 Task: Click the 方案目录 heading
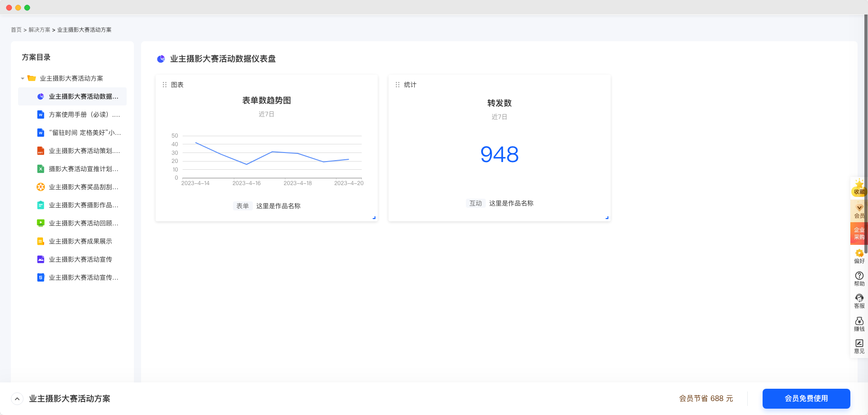36,57
